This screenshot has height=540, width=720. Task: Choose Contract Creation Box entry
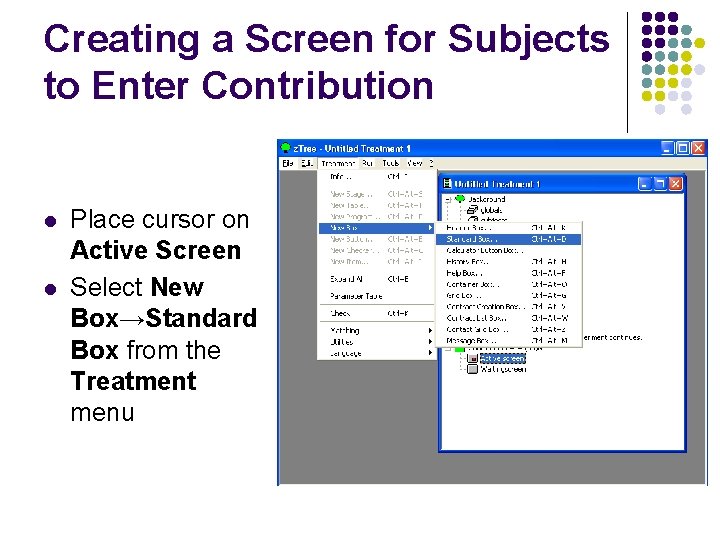point(508,306)
